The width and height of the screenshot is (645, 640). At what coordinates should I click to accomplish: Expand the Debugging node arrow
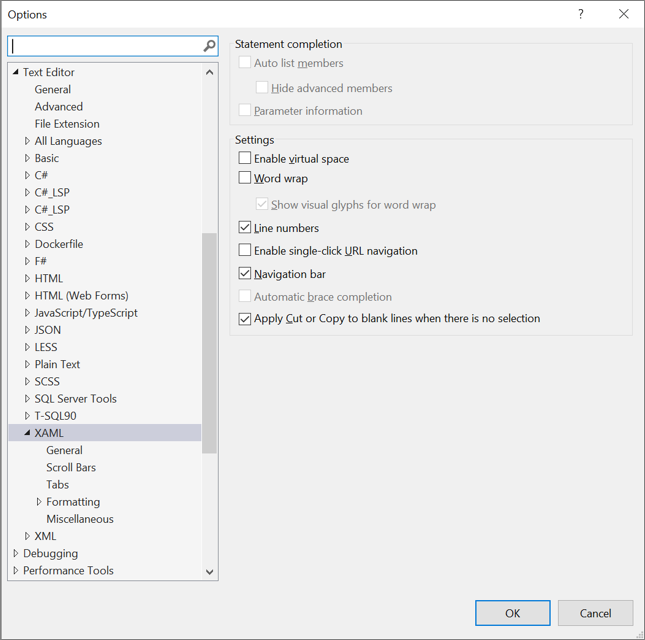click(x=16, y=553)
